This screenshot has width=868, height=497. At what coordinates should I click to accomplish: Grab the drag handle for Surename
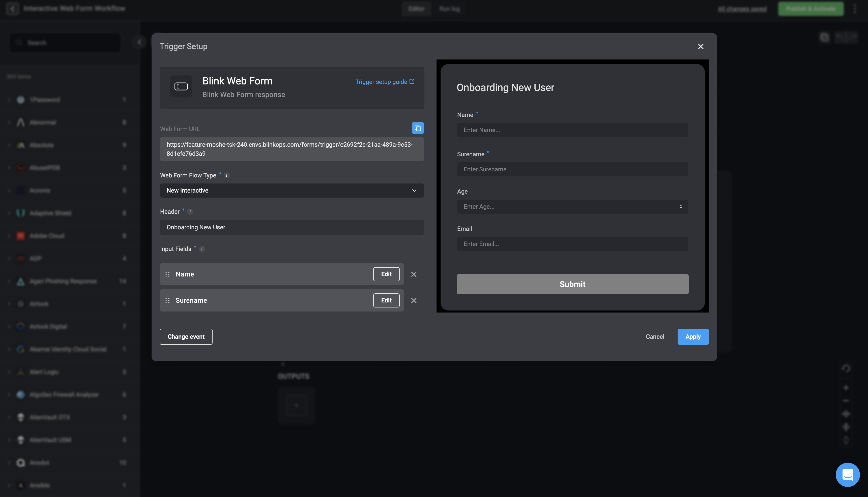click(167, 300)
